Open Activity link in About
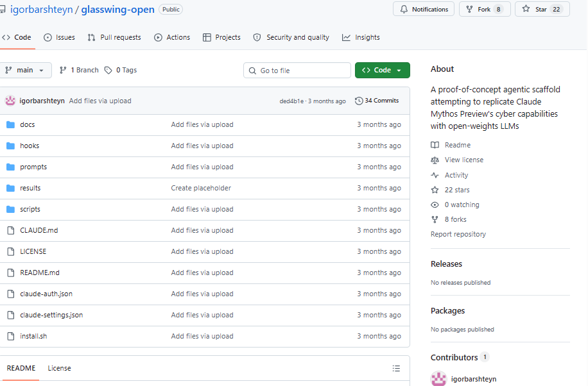Image resolution: width=588 pixels, height=386 pixels. click(x=449, y=175)
